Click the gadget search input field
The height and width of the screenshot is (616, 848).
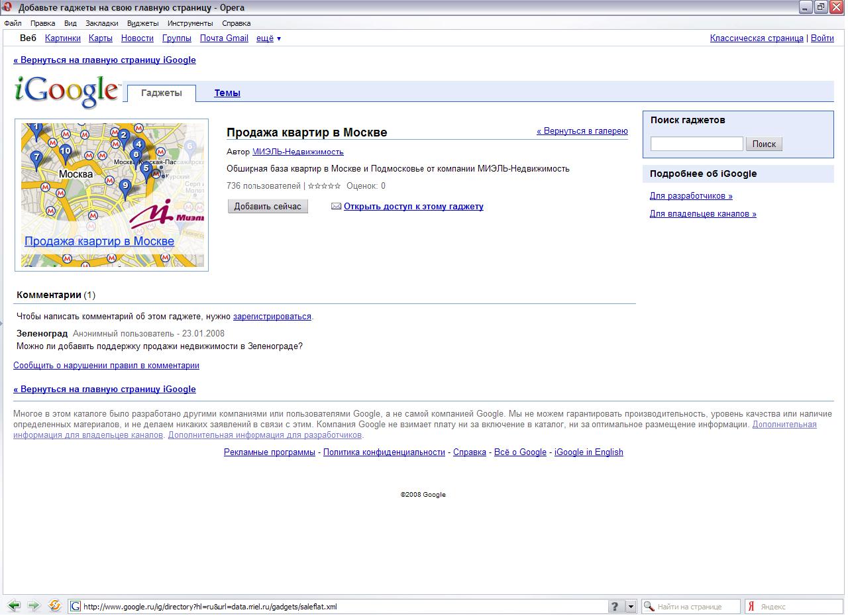[x=697, y=144]
